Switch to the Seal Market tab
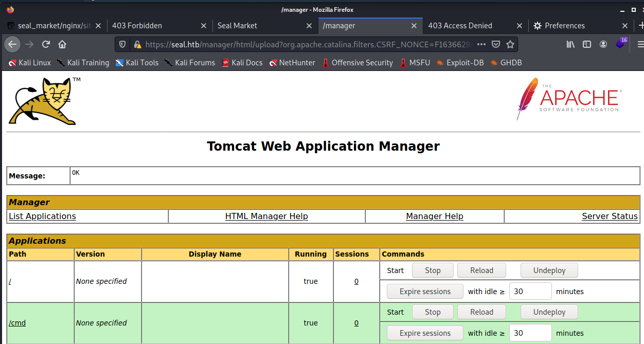 click(237, 26)
